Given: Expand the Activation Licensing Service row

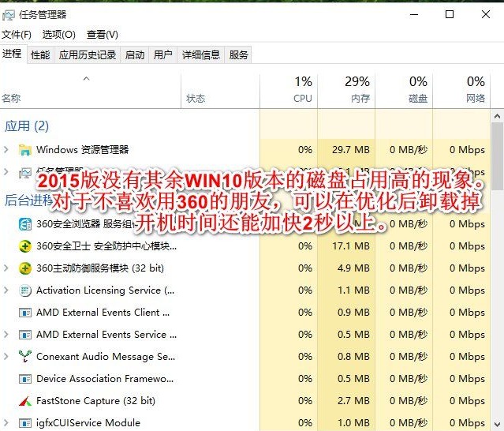Looking at the screenshot, I should (x=6, y=290).
